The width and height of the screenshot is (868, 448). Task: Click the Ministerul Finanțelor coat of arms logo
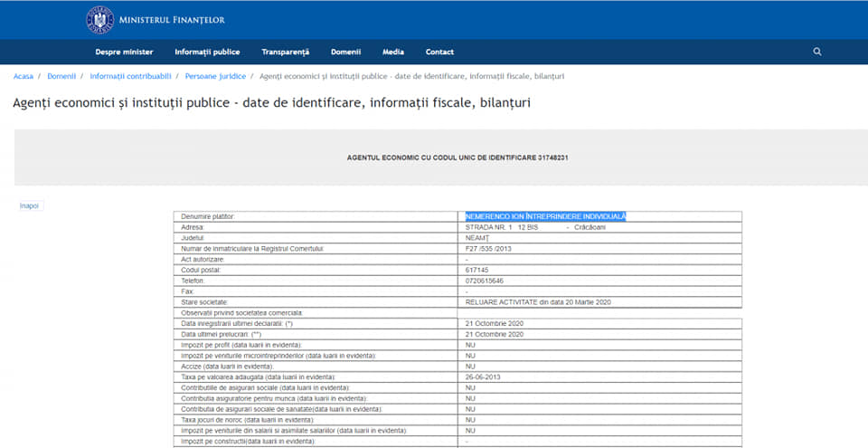click(99, 19)
